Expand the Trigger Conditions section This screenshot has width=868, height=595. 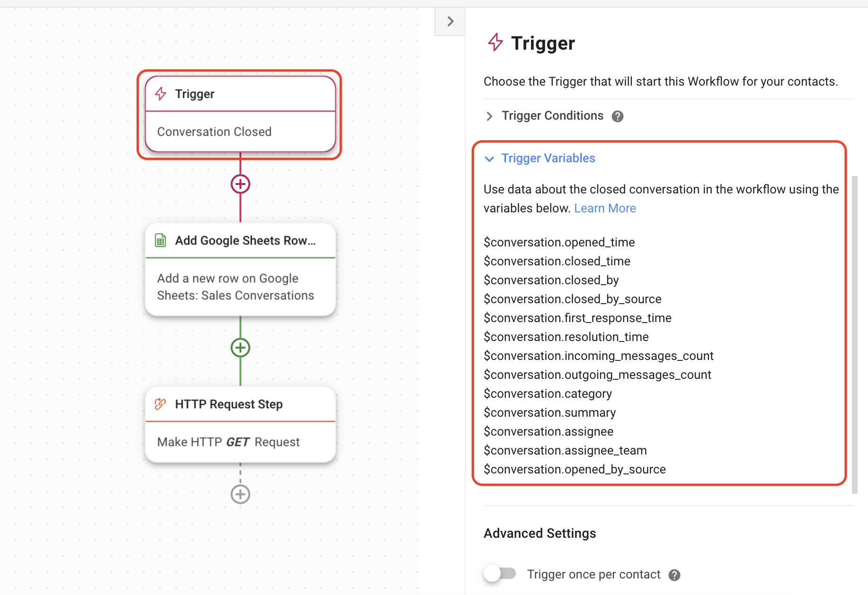[490, 116]
